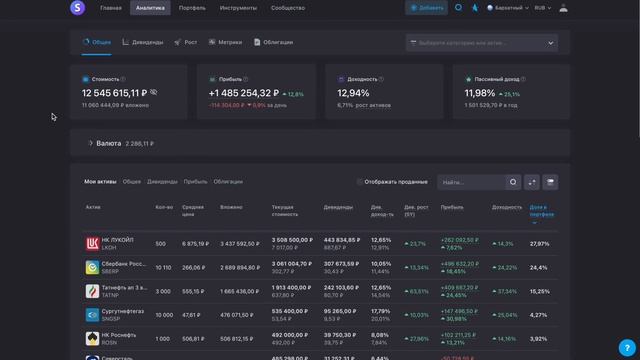Switch to the Дивиденды tab with chart icon
640x360 pixels.
[143, 42]
